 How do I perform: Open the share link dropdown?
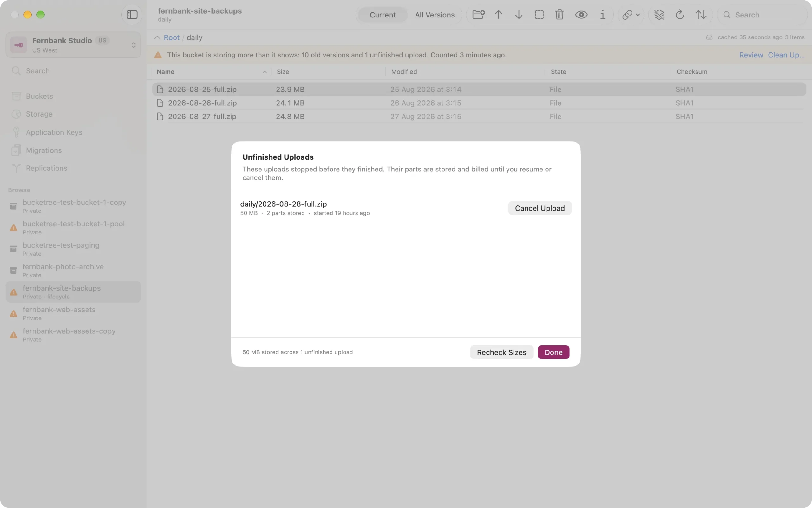coord(631,15)
